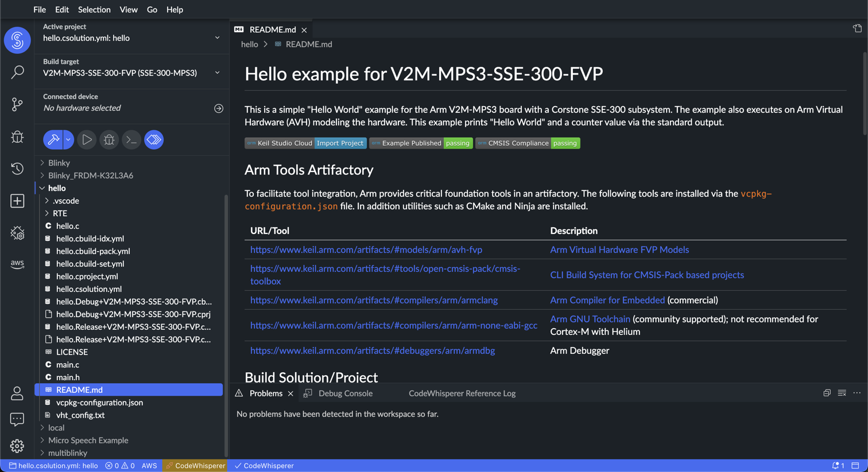Open the Help menu
This screenshot has width=868, height=472.
click(x=175, y=10)
